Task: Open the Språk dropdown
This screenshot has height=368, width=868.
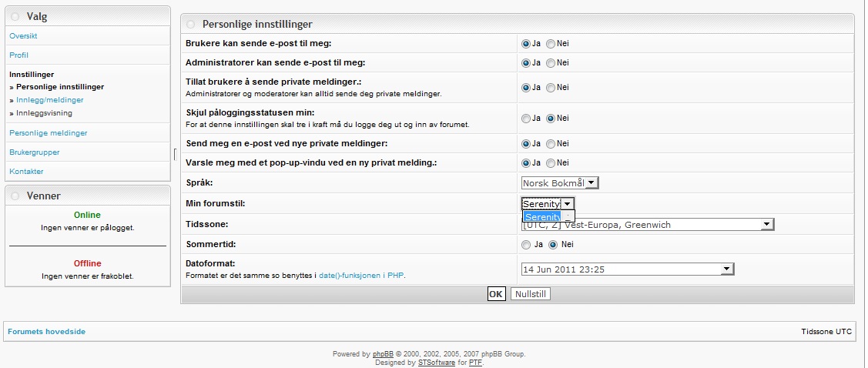Action: [x=560, y=183]
